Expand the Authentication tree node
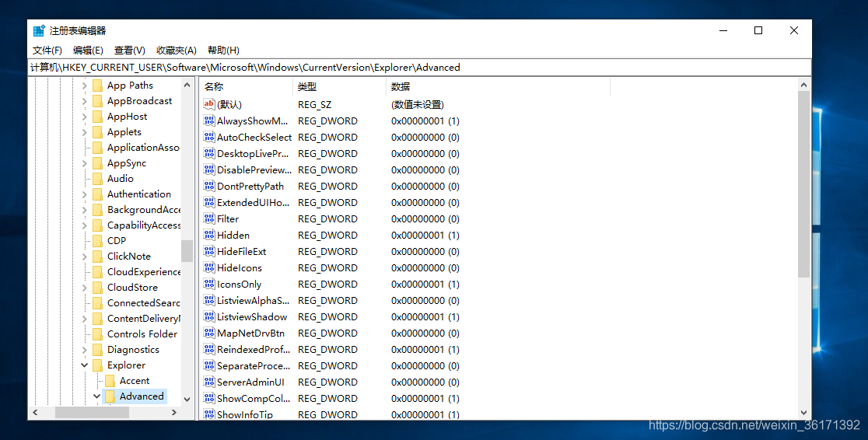This screenshot has width=868, height=440. coord(84,194)
